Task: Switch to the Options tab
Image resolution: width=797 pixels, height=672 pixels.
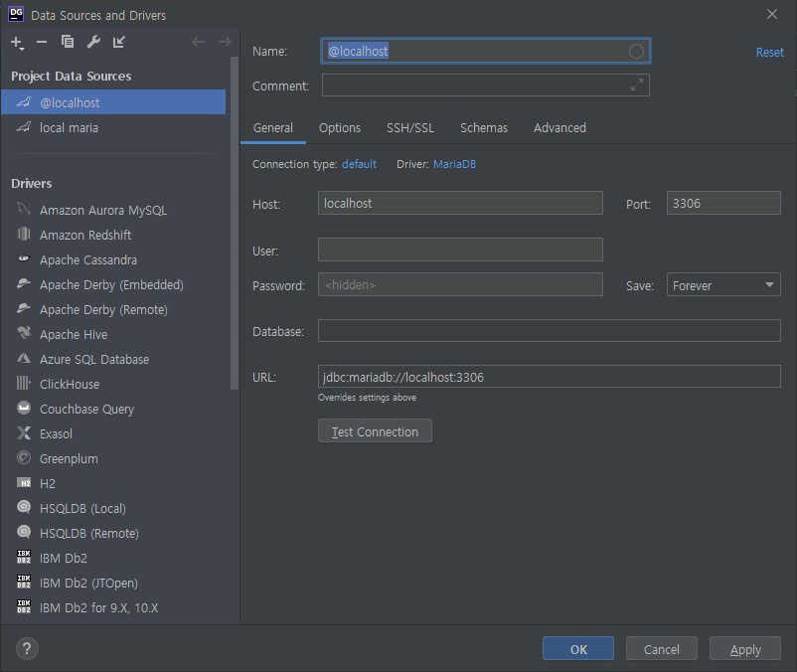Action: pos(340,128)
